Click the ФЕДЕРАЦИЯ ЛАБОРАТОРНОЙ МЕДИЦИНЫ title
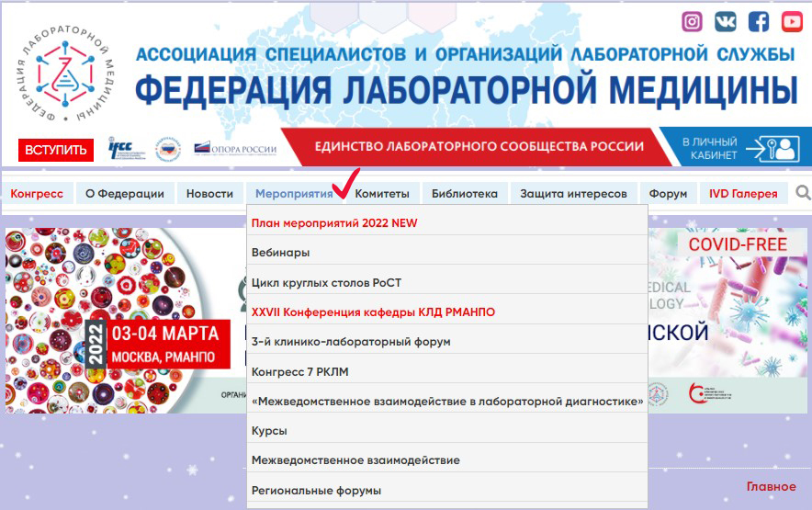 (467, 90)
